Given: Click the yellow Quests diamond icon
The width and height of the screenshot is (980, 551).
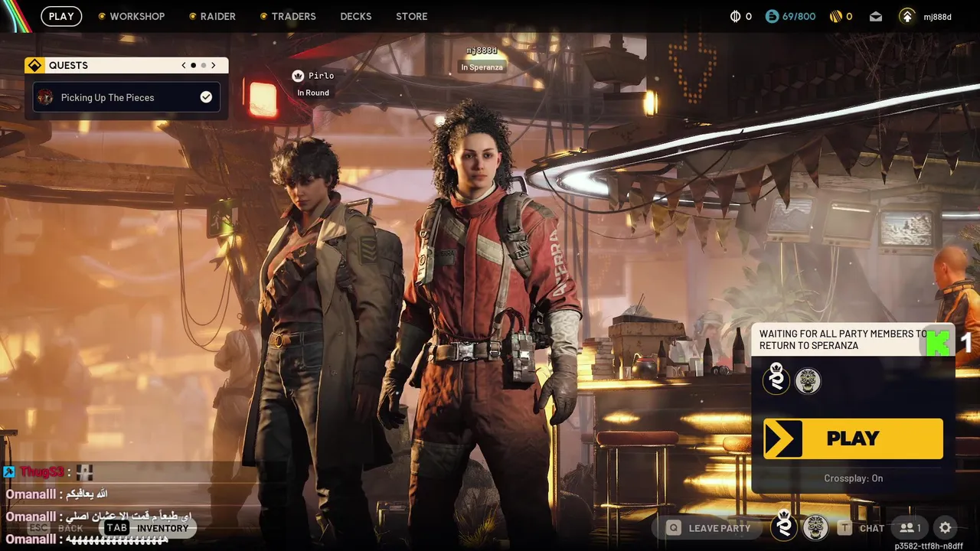Looking at the screenshot, I should point(34,65).
